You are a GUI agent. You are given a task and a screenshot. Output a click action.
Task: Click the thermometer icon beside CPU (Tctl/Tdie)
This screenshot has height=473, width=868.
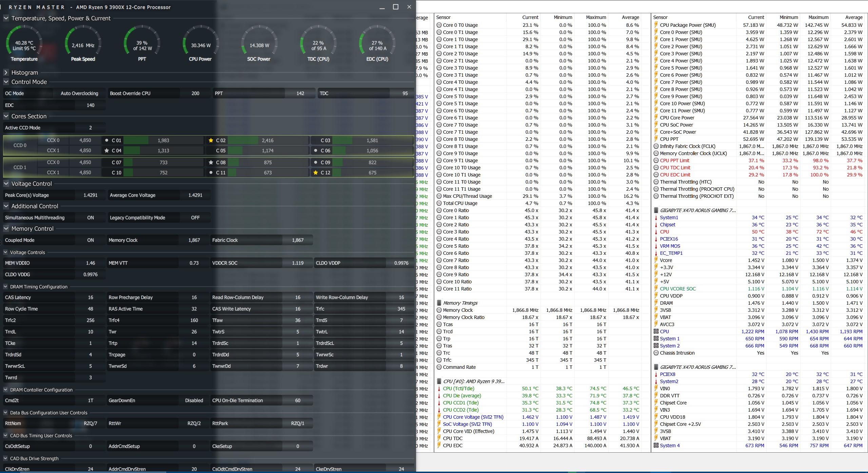point(439,389)
